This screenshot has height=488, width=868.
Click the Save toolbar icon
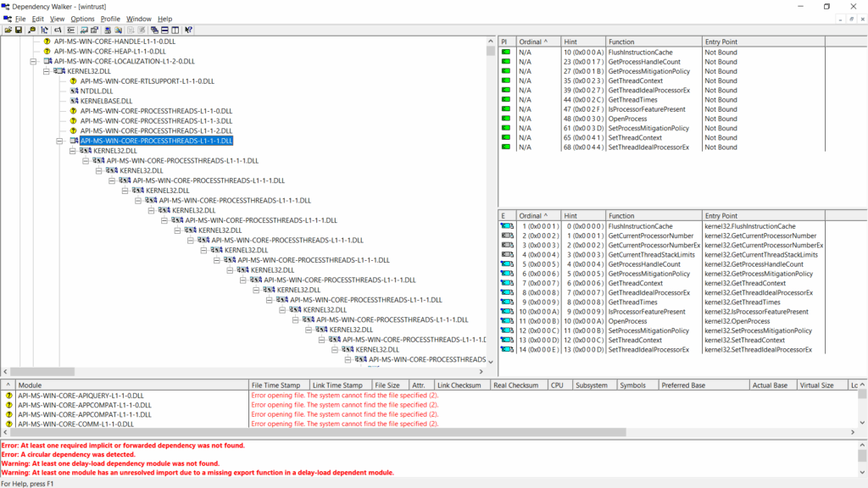coord(19,30)
